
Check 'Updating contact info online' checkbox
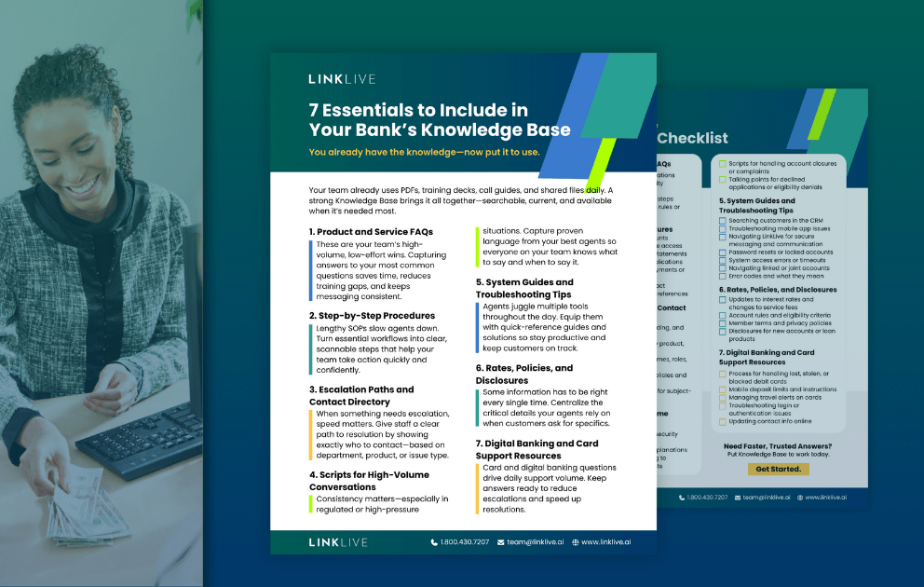(723, 421)
